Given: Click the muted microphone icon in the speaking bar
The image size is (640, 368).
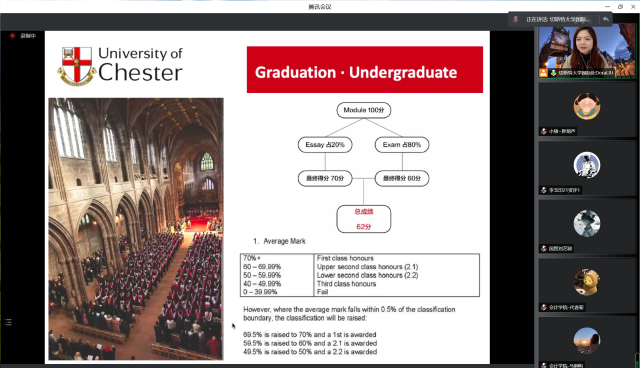Looking at the screenshot, I should click(516, 19).
